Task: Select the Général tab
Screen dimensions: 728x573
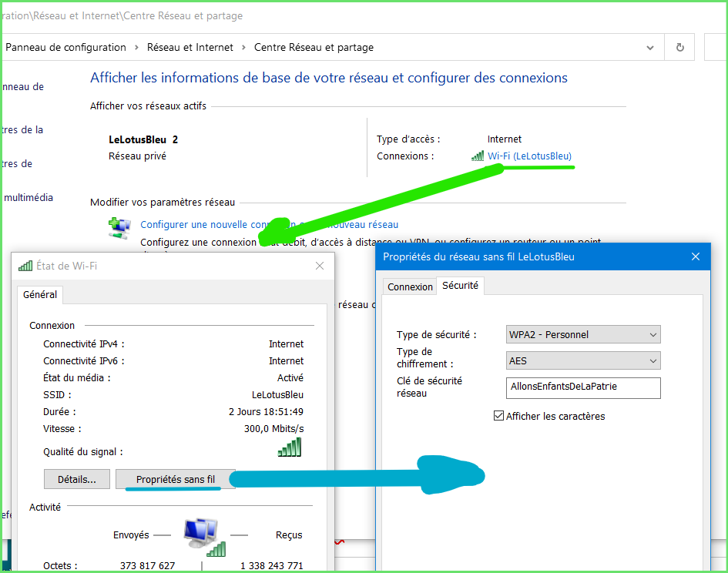Action: tap(40, 294)
